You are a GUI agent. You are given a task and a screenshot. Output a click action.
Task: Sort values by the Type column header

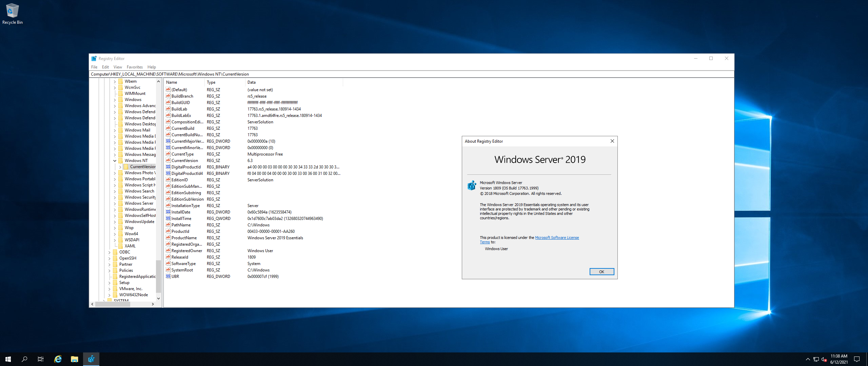(225, 82)
